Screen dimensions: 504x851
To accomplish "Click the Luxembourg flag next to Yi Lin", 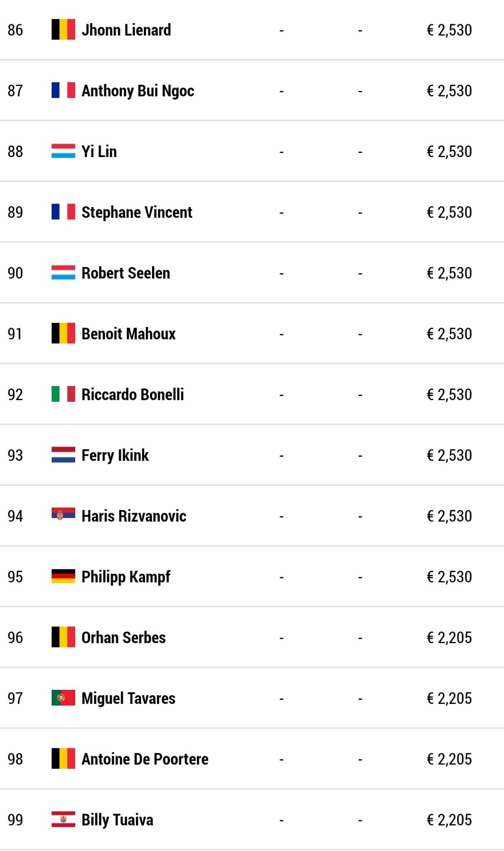I will 63,151.
